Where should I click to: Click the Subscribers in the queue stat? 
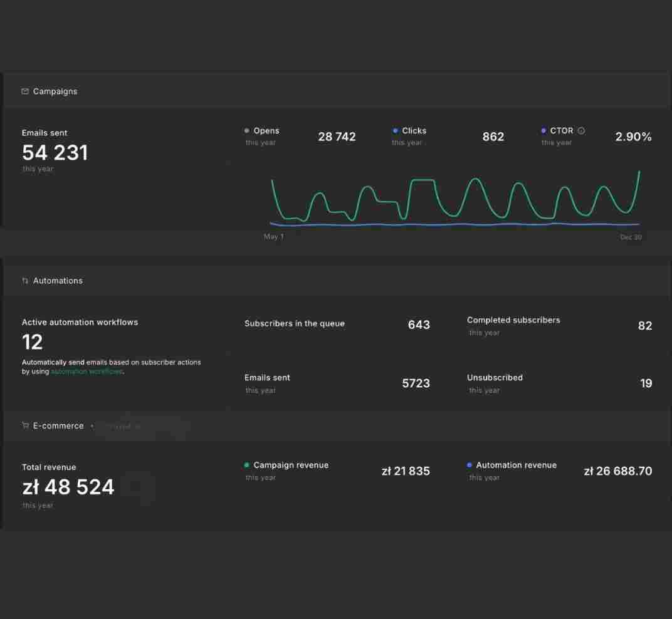click(337, 325)
